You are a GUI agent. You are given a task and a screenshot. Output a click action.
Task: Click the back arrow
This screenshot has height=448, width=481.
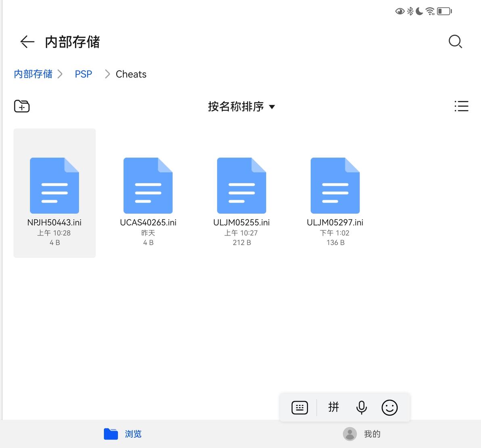[x=26, y=42]
